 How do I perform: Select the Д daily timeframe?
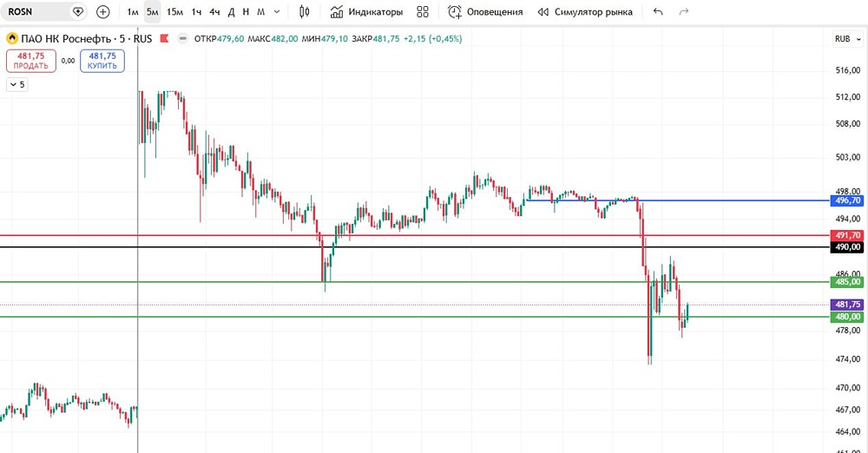[x=232, y=11]
